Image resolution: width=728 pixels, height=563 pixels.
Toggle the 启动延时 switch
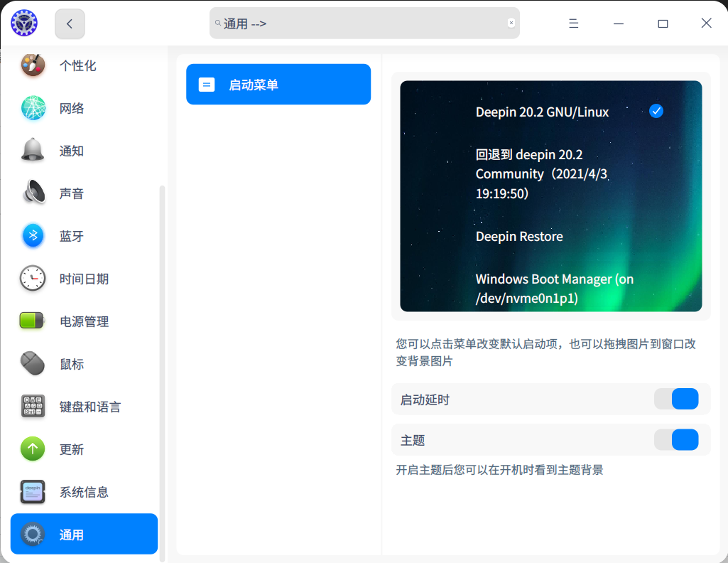[x=676, y=399]
